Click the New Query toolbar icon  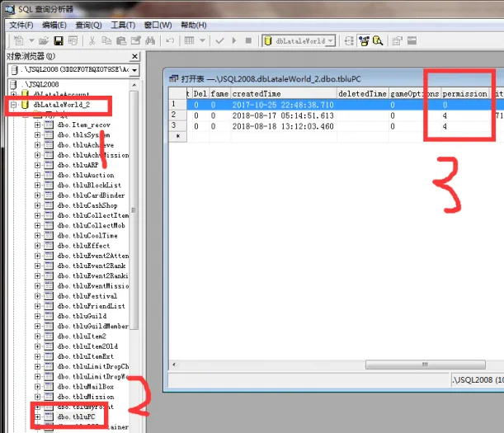click(x=19, y=40)
